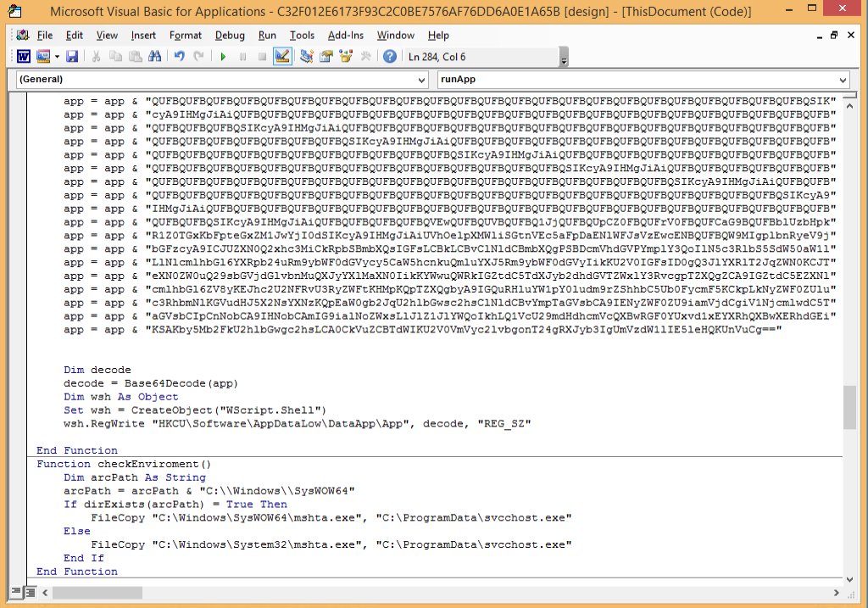Viewport: 868px width, 608px height.
Task: Click the CreateObject("WScript.Shell") line
Action: [x=195, y=410]
